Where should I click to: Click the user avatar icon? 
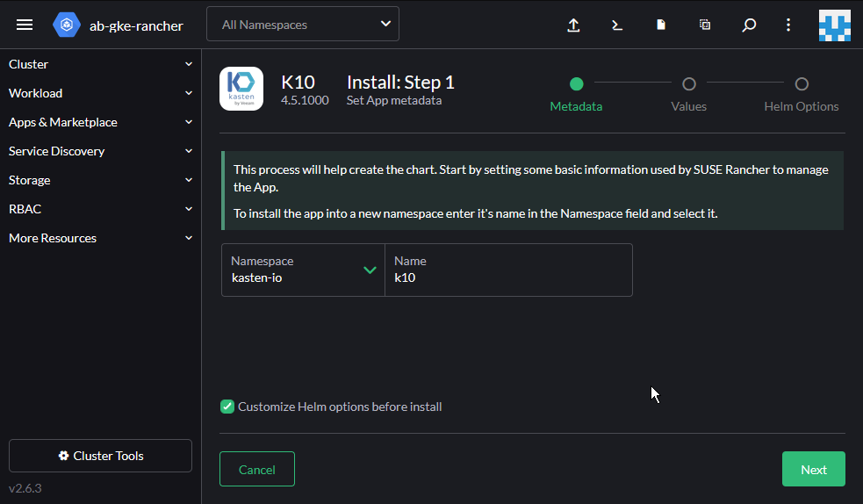834,25
